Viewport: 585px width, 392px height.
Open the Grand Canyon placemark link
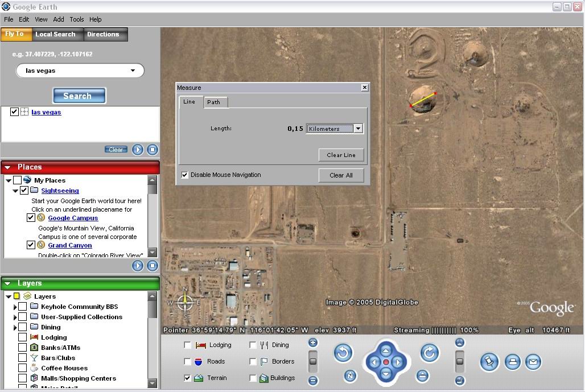pos(70,245)
